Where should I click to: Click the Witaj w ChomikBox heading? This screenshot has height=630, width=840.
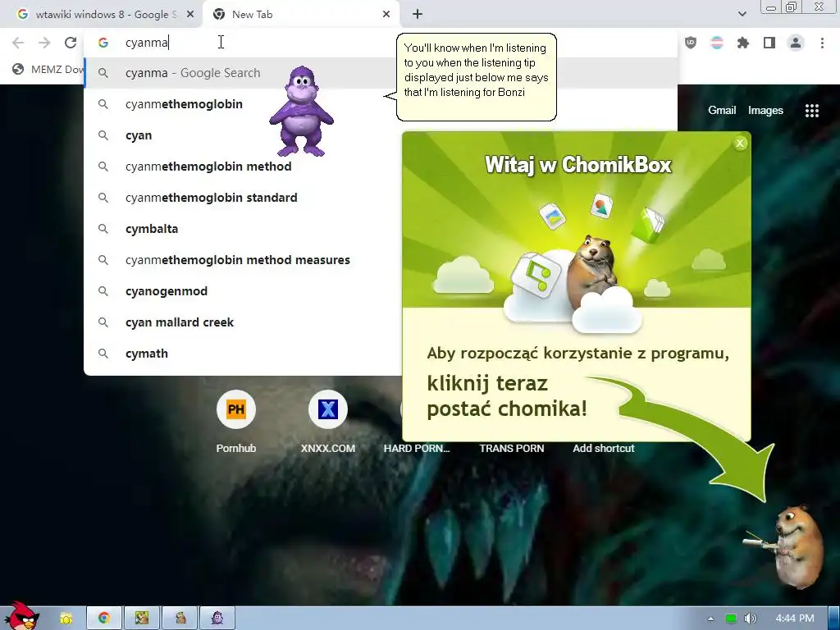(577, 164)
